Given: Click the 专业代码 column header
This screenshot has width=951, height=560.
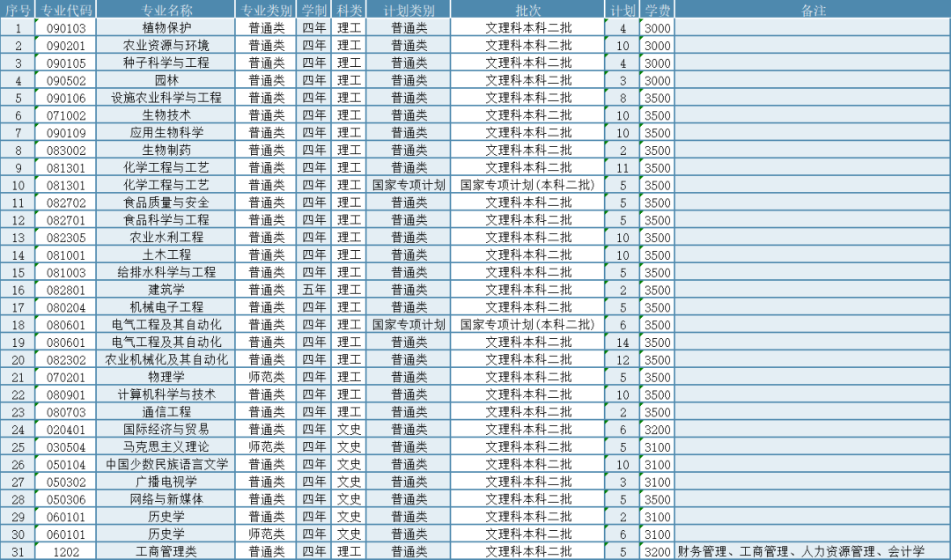Looking at the screenshot, I should tap(66, 10).
